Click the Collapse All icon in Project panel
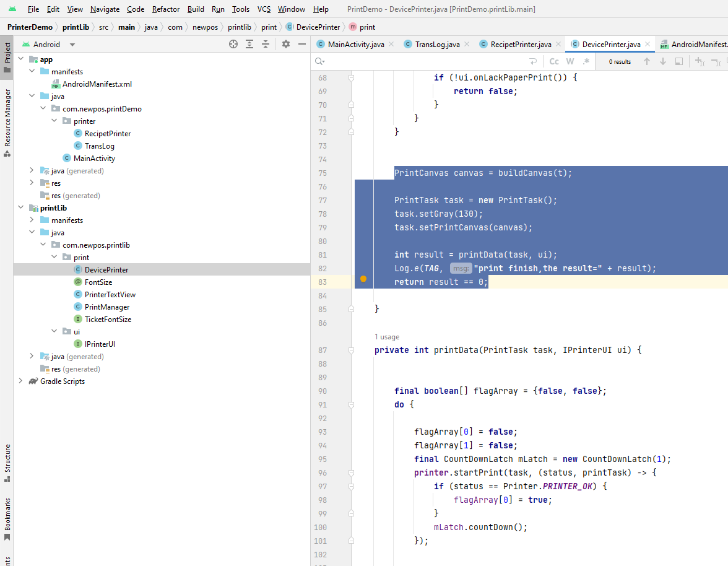 266,44
